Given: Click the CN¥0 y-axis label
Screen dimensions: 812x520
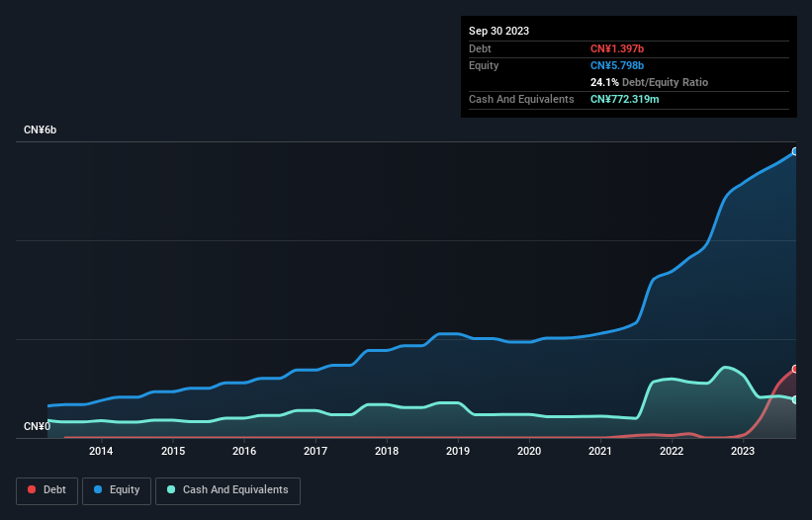Looking at the screenshot, I should (38, 426).
